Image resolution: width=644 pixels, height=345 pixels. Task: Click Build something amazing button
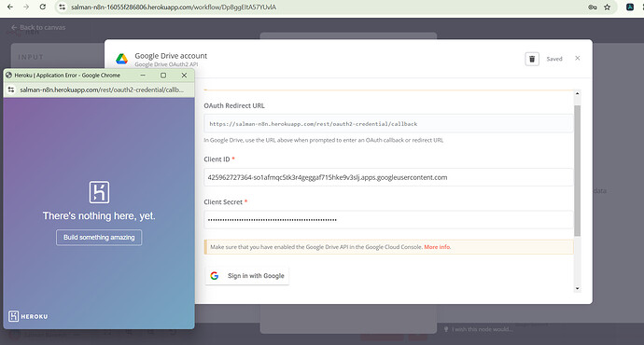pos(99,238)
